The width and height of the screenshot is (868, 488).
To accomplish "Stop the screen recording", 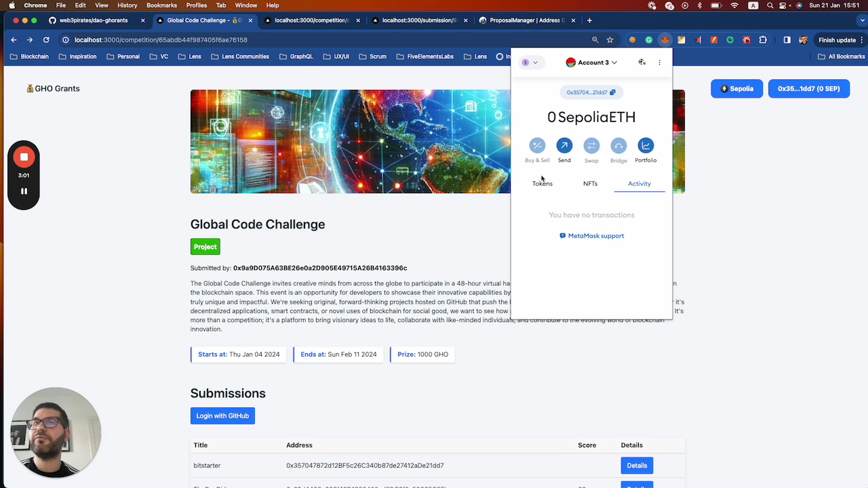I will tap(24, 157).
